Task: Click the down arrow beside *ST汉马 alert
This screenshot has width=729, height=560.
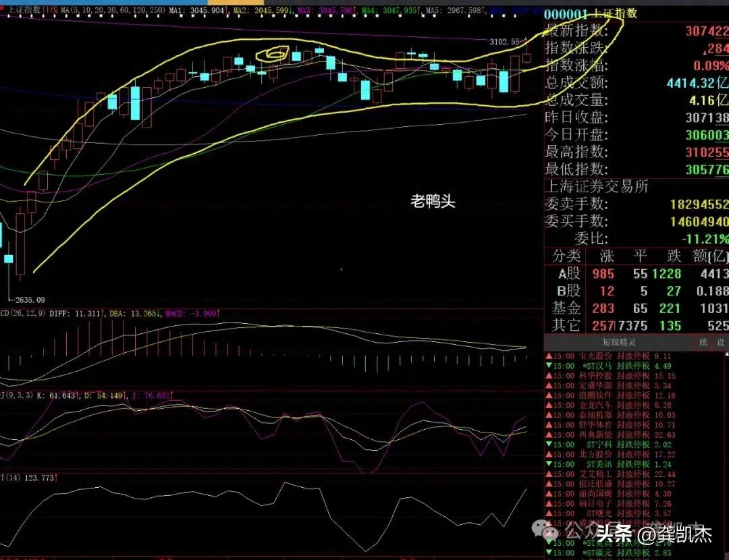Action: point(549,366)
